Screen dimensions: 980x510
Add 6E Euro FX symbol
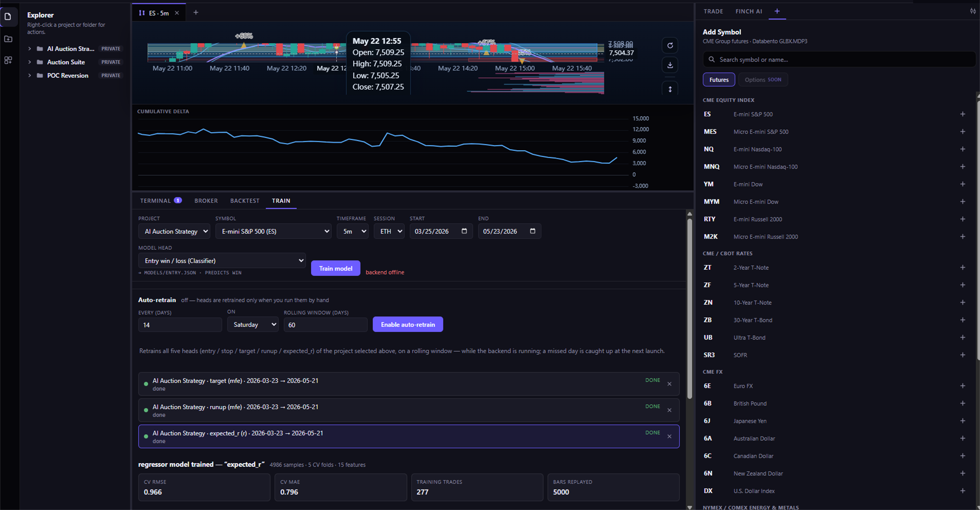coord(963,386)
